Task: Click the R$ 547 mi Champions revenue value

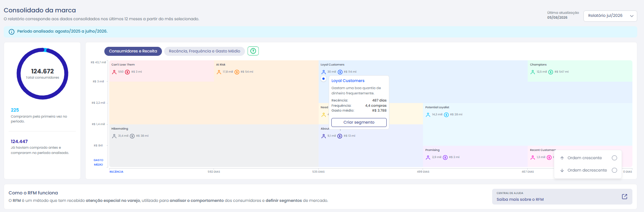Action: (x=562, y=72)
